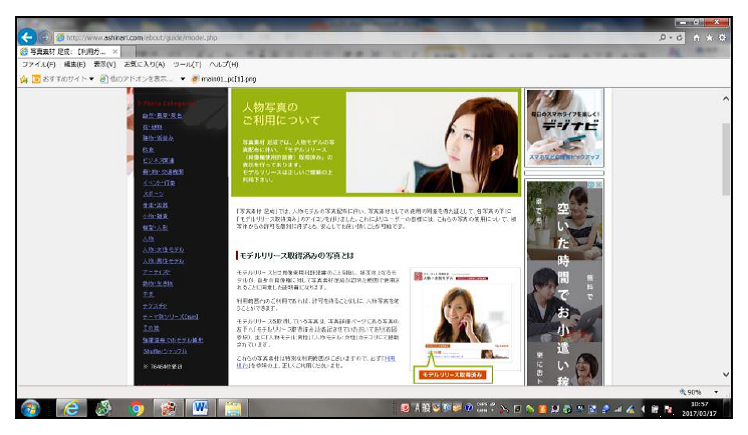Screen dimensions: 748x435
Task: Open the その他 category link
Action: (x=151, y=328)
